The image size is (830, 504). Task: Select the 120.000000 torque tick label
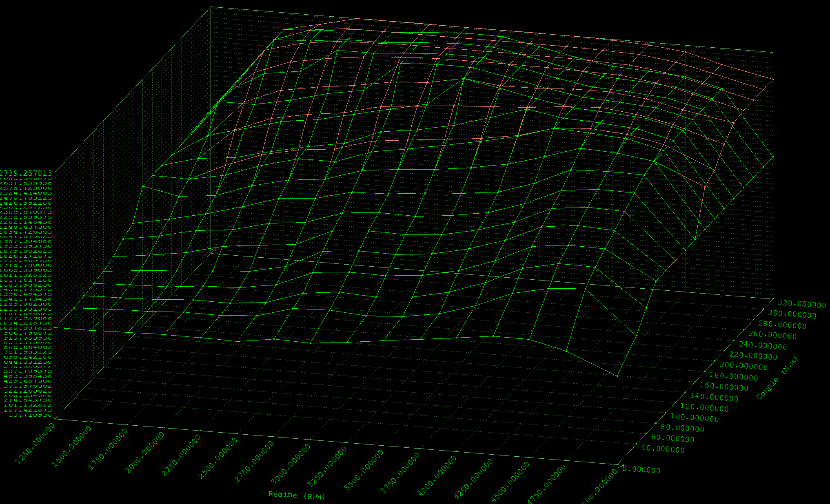704,407
